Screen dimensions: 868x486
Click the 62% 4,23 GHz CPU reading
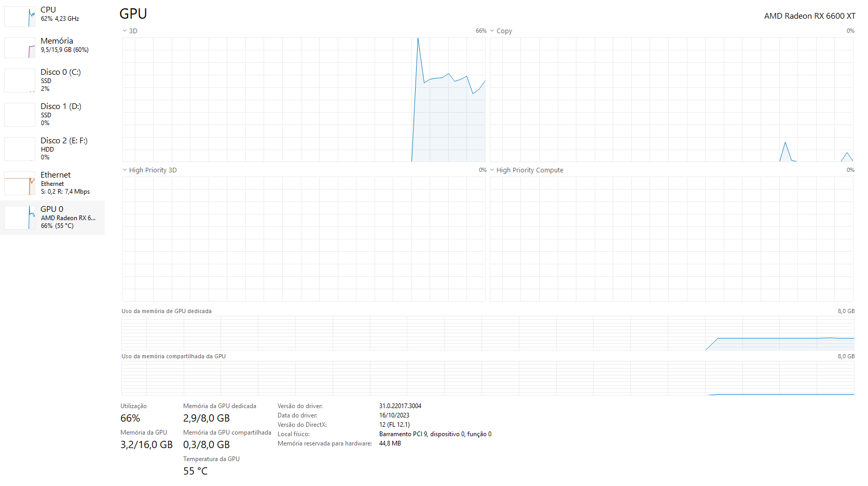coord(60,19)
